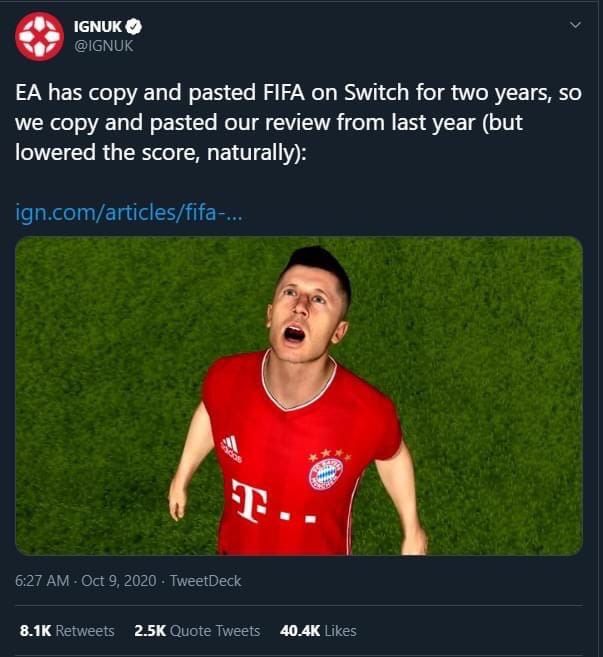
Task: Open the IGN UK profile avatar
Action: (38, 36)
